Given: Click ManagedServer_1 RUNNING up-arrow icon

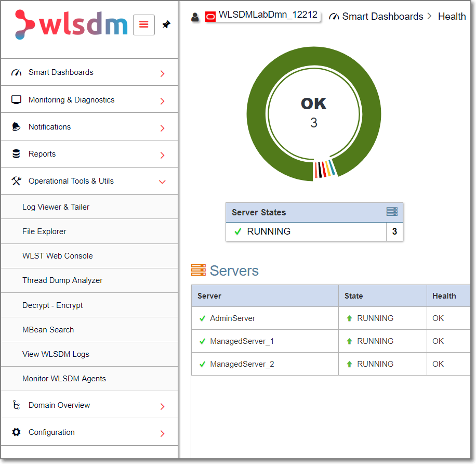Looking at the screenshot, I should click(x=349, y=341).
